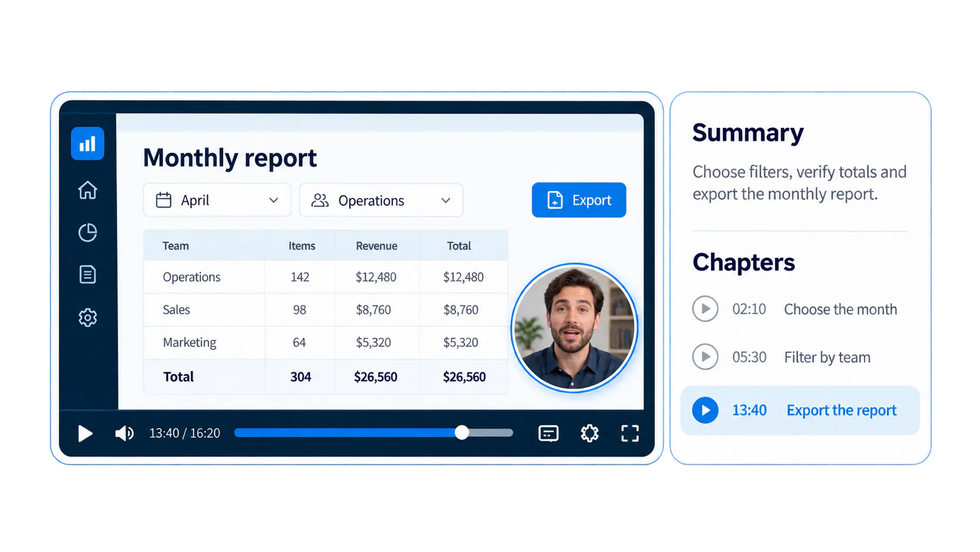Image resolution: width=980 pixels, height=552 pixels.
Task: Select the Sales table row name
Action: (x=176, y=310)
